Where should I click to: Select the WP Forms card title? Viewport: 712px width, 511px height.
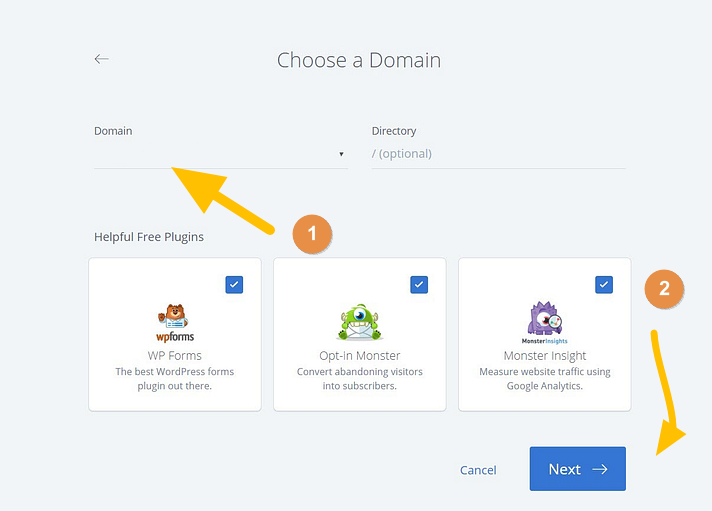pos(175,356)
